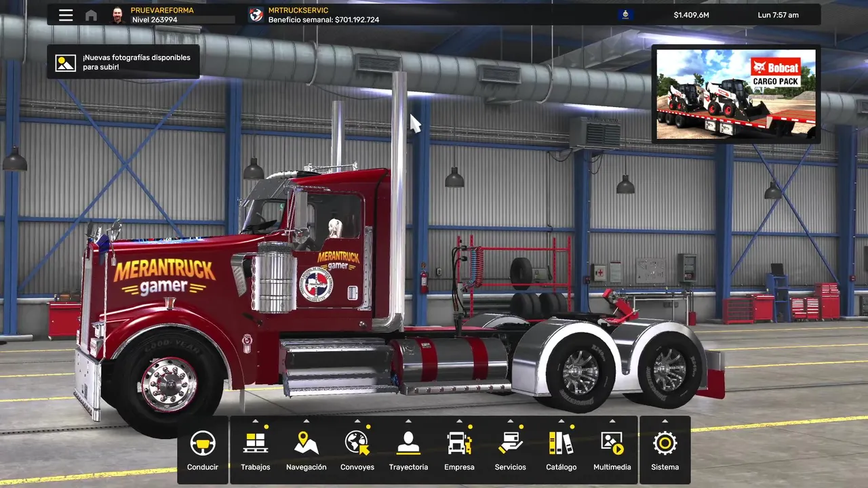Click the MRTRUCKSERVIC company name
Viewport: 868px width, 488px height.
[x=298, y=10]
